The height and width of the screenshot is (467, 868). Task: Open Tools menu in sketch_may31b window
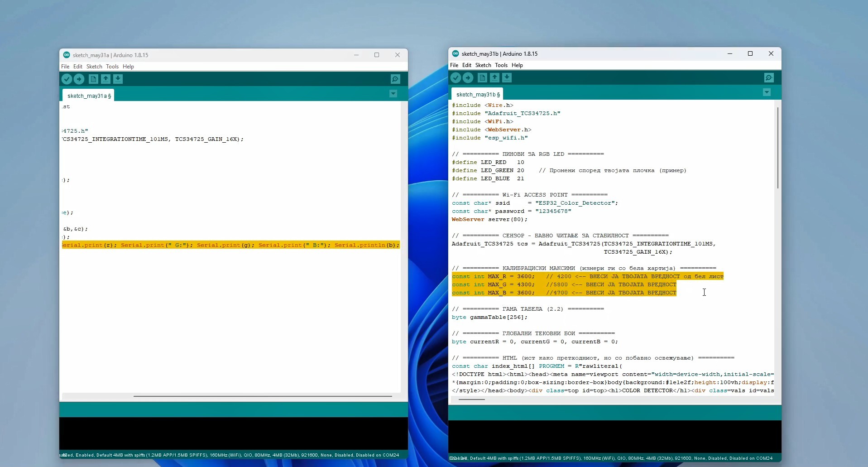coord(501,65)
